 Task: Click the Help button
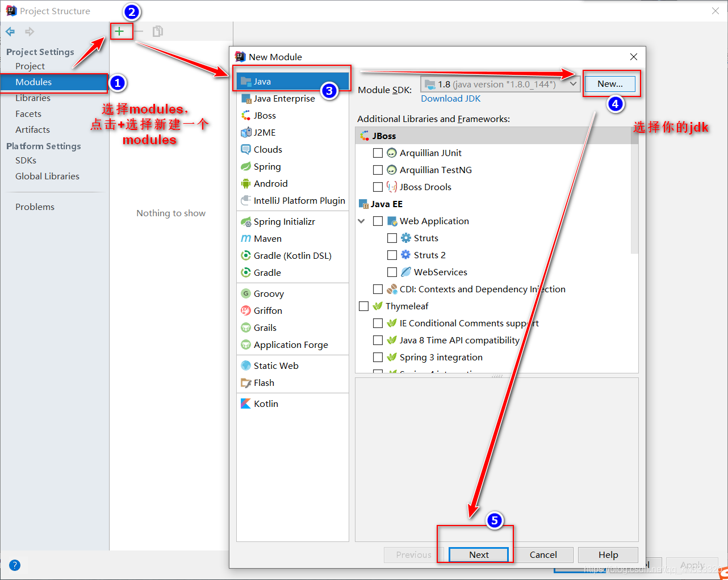click(608, 555)
